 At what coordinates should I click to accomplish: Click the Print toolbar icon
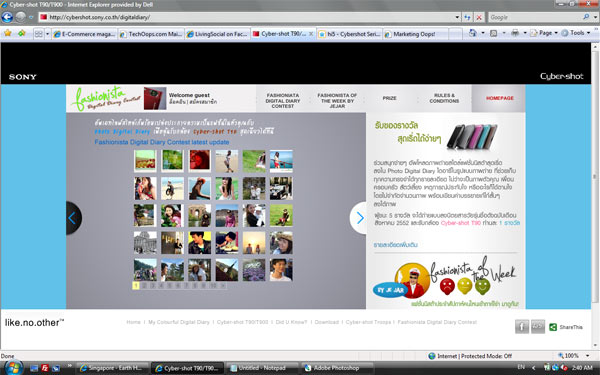515,33
